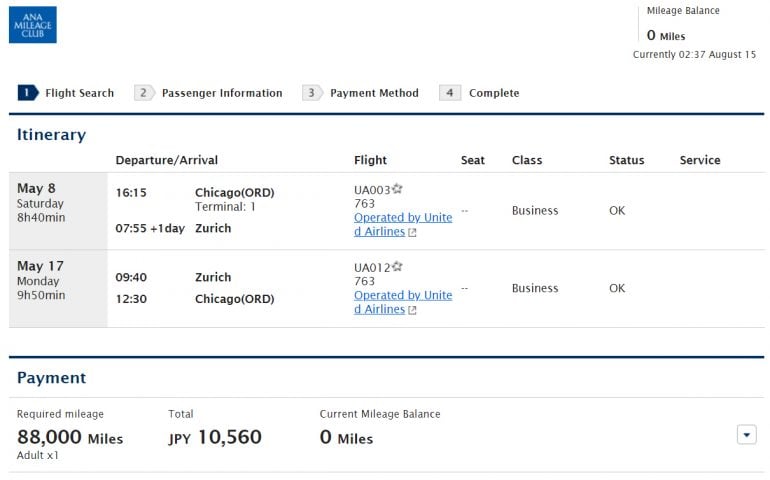The width and height of the screenshot is (770, 480).
Task: Click external-link icon on the UA003 operator link
Action: point(412,232)
